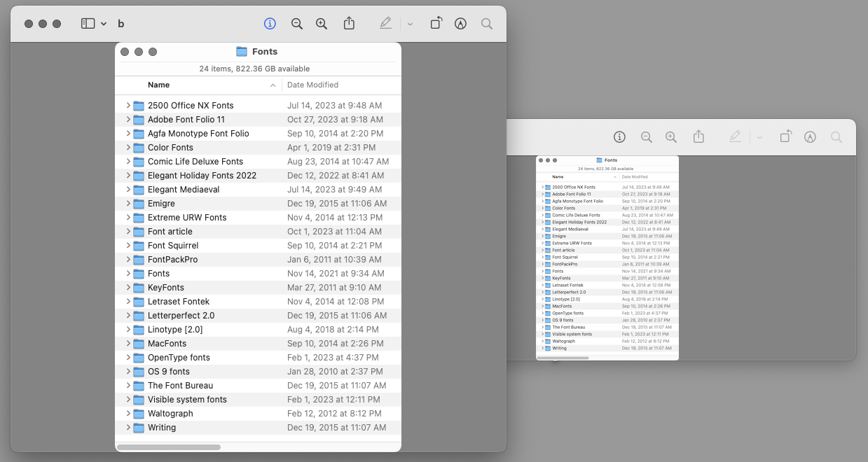Select OpenType fonts row in large list
The width and height of the screenshot is (868, 462).
click(x=259, y=357)
